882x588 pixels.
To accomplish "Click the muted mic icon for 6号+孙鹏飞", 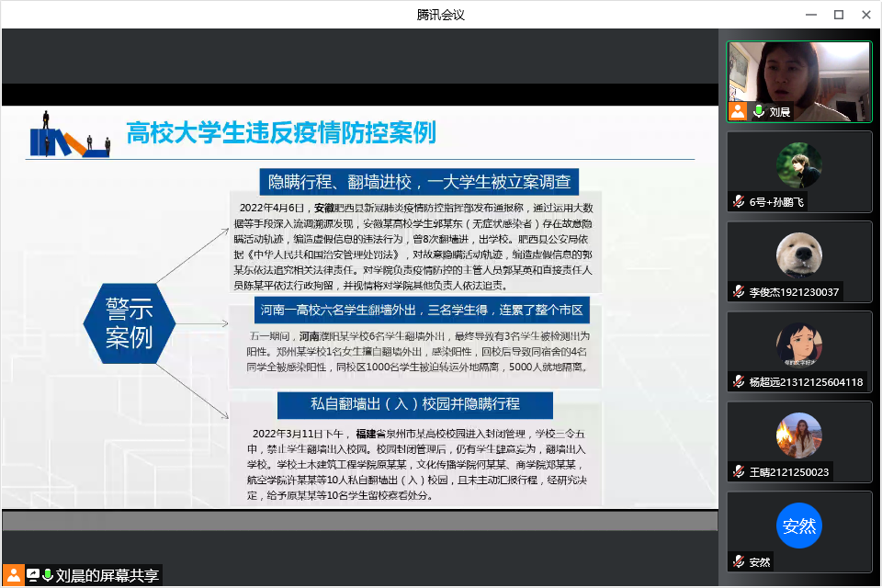I will pos(738,202).
